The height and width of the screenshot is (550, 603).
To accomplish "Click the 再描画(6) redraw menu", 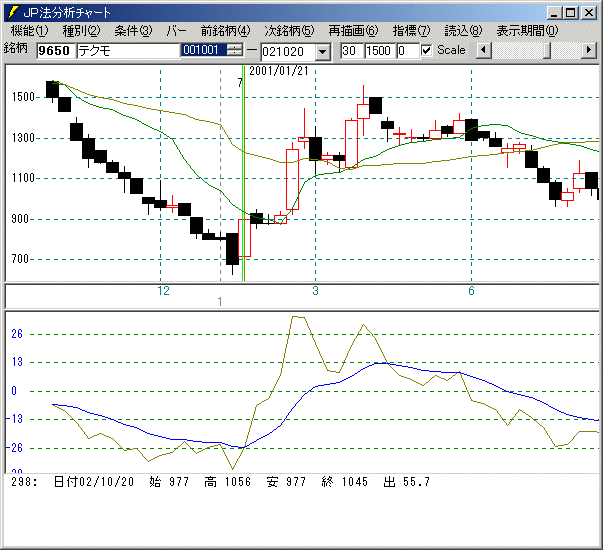I will [x=353, y=30].
